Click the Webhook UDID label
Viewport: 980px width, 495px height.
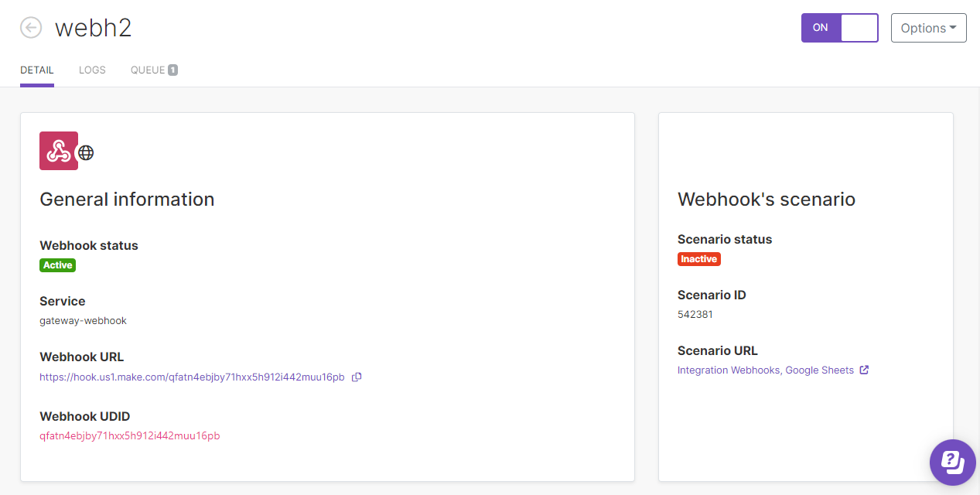pos(85,416)
